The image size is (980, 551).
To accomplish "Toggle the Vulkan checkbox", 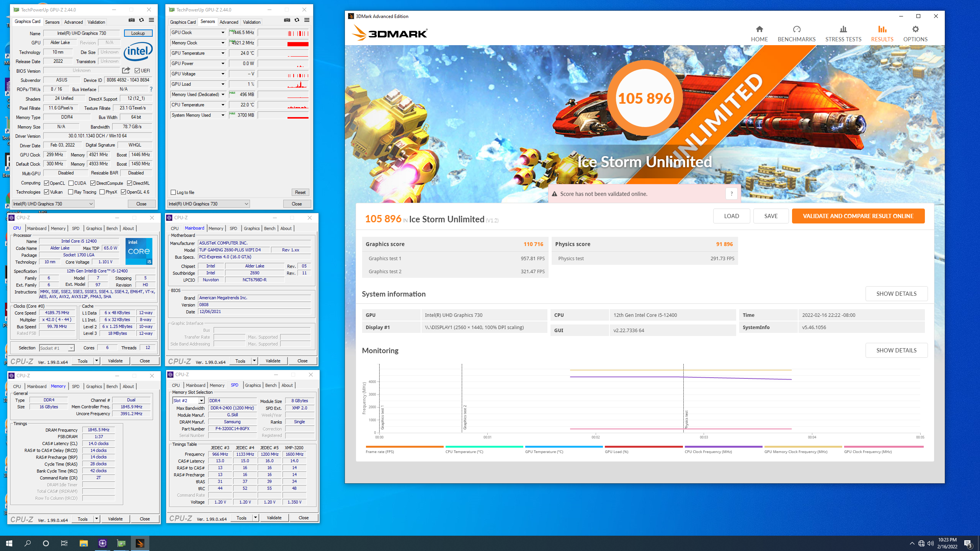I will (46, 192).
